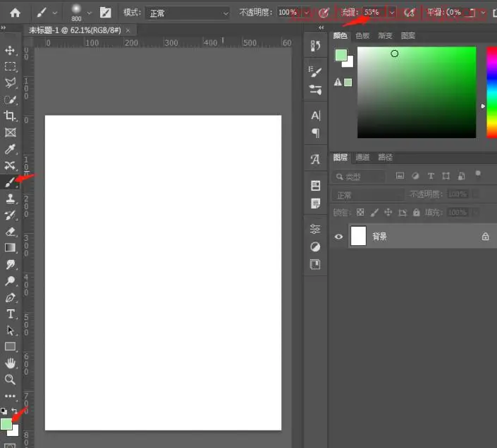Hide the 背景 layer eye icon
The image size is (497, 448).
pyautogui.click(x=338, y=237)
